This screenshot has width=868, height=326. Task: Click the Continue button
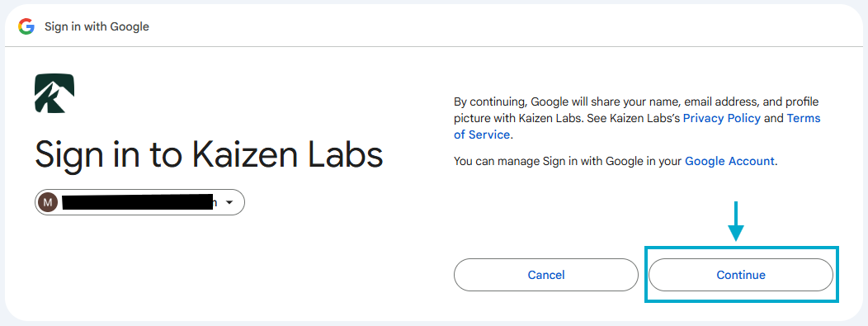point(741,275)
